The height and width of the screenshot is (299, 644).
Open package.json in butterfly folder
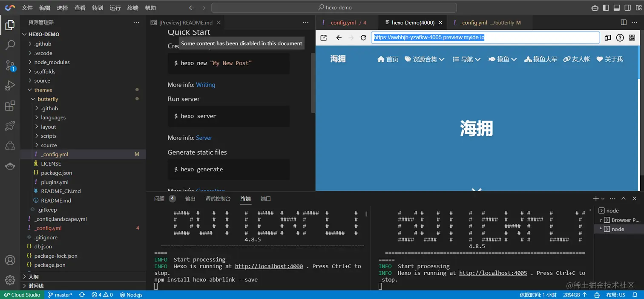[x=56, y=173]
